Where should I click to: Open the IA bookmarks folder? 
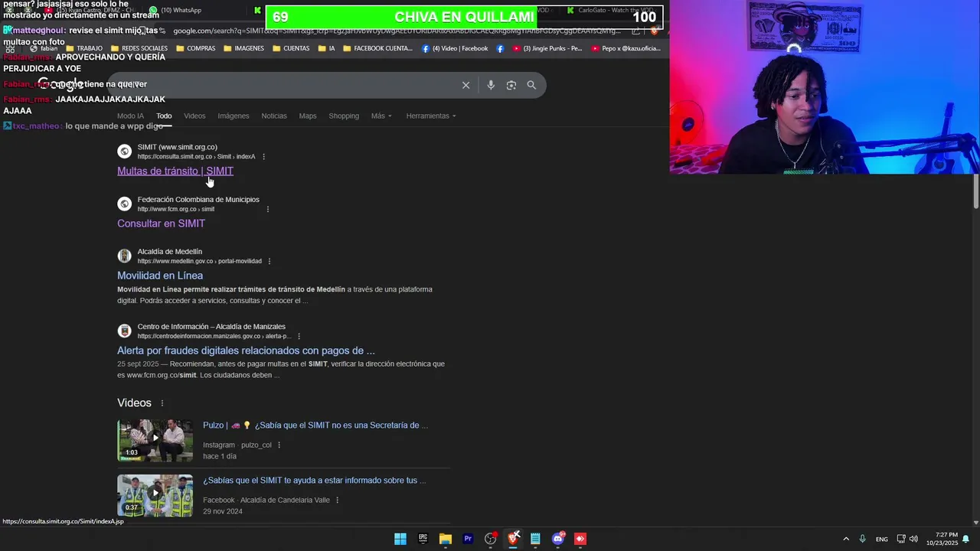point(325,48)
